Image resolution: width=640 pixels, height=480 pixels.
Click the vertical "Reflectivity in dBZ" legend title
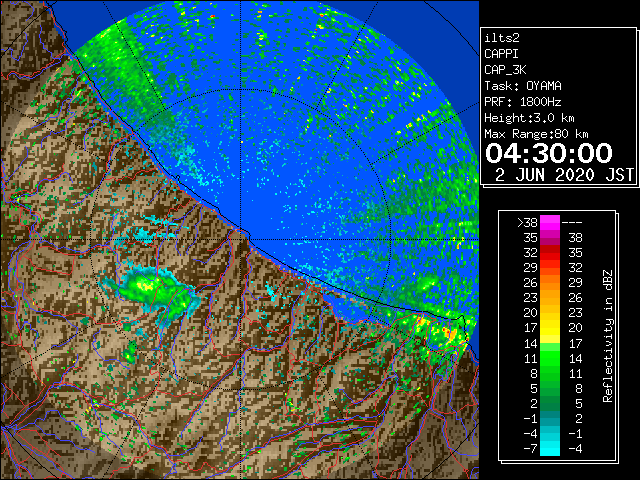[x=608, y=336]
